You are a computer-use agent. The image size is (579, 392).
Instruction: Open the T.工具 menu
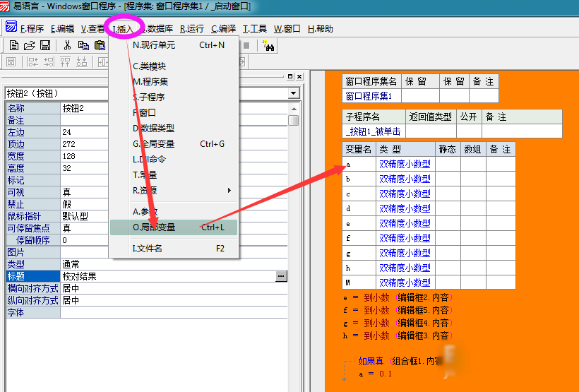(255, 29)
